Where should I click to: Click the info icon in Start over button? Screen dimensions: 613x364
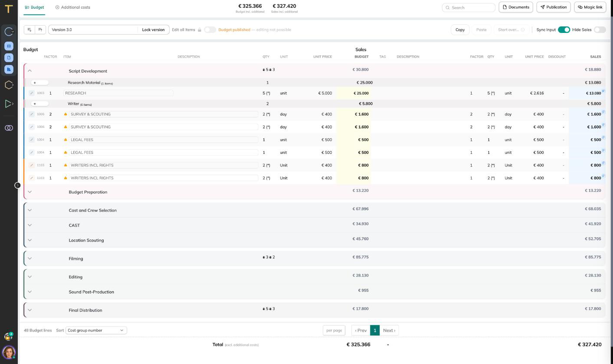(x=523, y=30)
